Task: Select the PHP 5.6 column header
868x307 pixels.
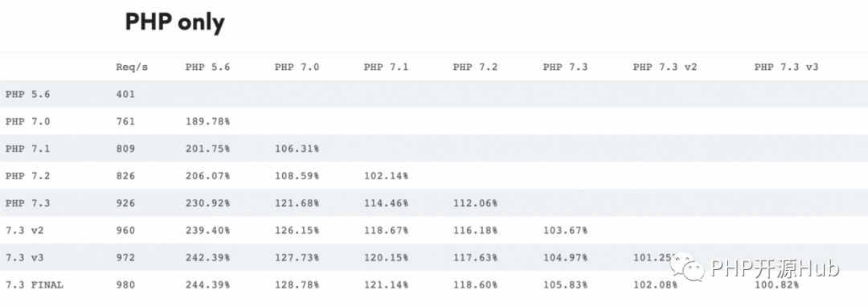Action: coord(207,67)
